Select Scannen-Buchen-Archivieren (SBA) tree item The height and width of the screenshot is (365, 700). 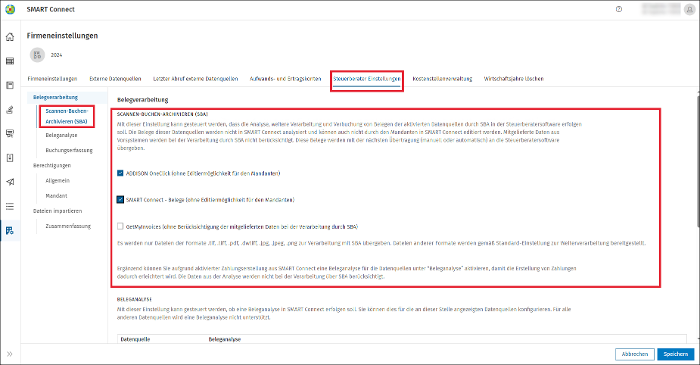pos(67,116)
